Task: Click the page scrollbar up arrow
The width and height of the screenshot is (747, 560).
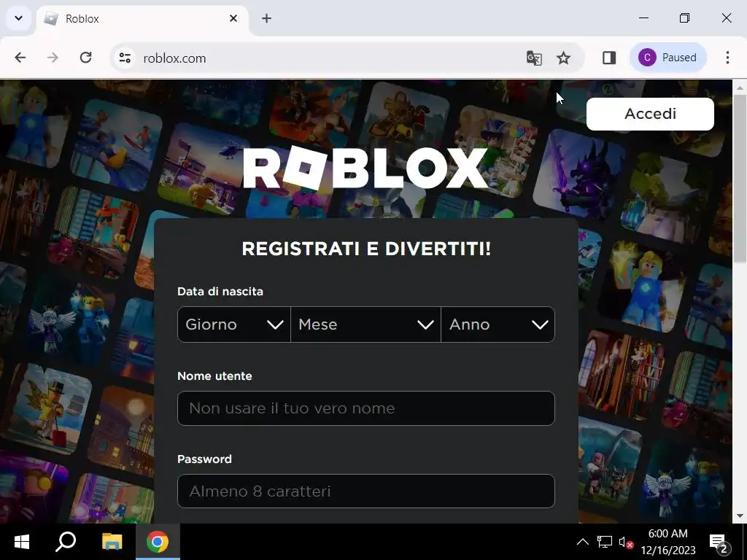Action: 740,87
